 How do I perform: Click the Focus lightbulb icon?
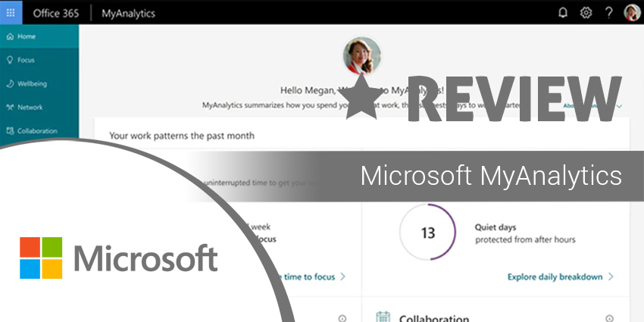coord(11,60)
